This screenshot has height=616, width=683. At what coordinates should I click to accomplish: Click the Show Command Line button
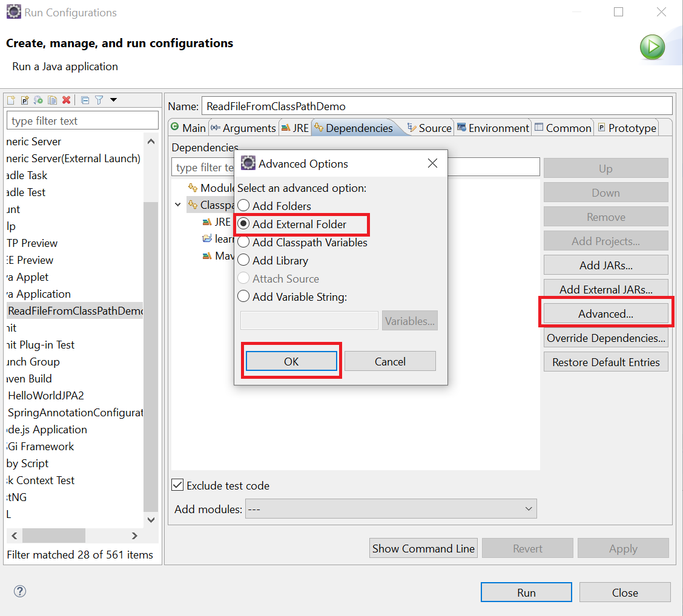[x=423, y=549]
